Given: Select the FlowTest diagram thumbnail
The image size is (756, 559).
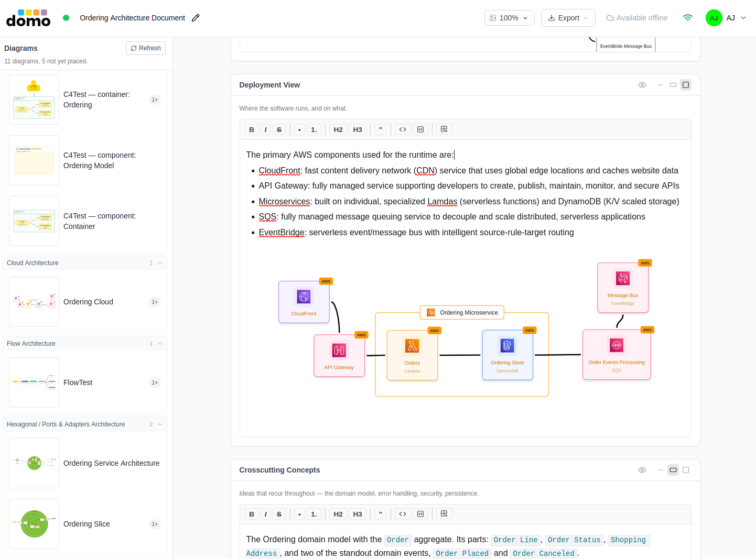Looking at the screenshot, I should coord(34,382).
